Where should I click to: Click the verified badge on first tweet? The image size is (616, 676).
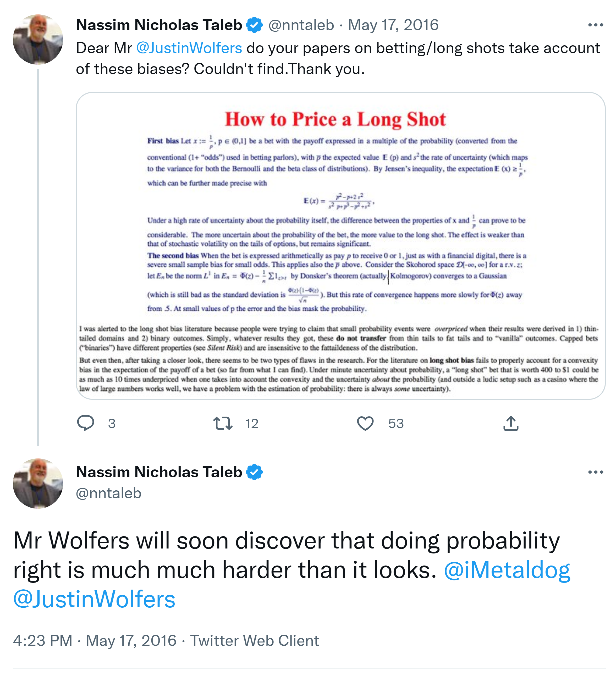pos(254,25)
